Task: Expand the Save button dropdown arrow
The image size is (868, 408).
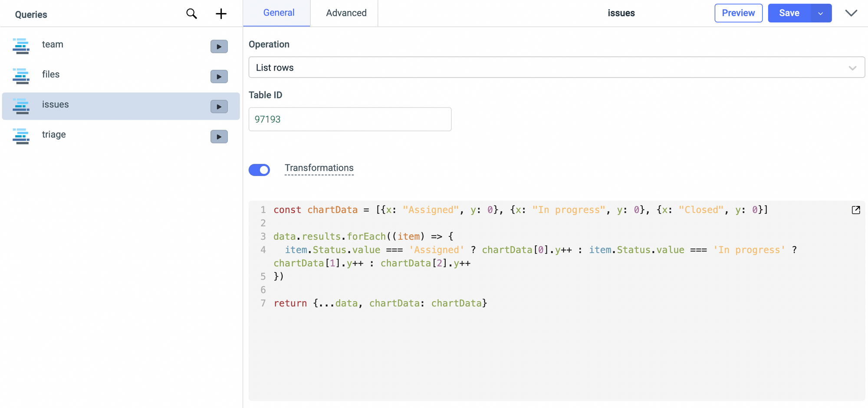Action: coord(820,13)
